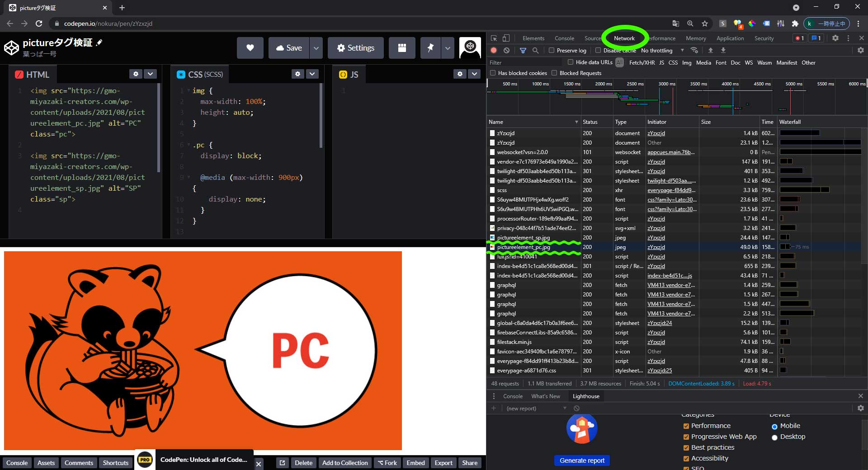Expand the Save button dropdown arrow
The width and height of the screenshot is (868, 470).
(x=316, y=48)
